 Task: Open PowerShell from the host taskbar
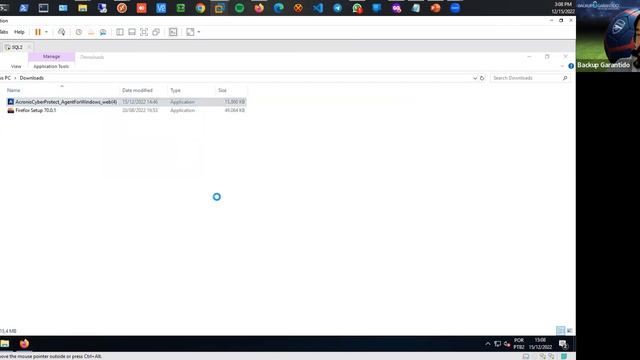(24, 8)
